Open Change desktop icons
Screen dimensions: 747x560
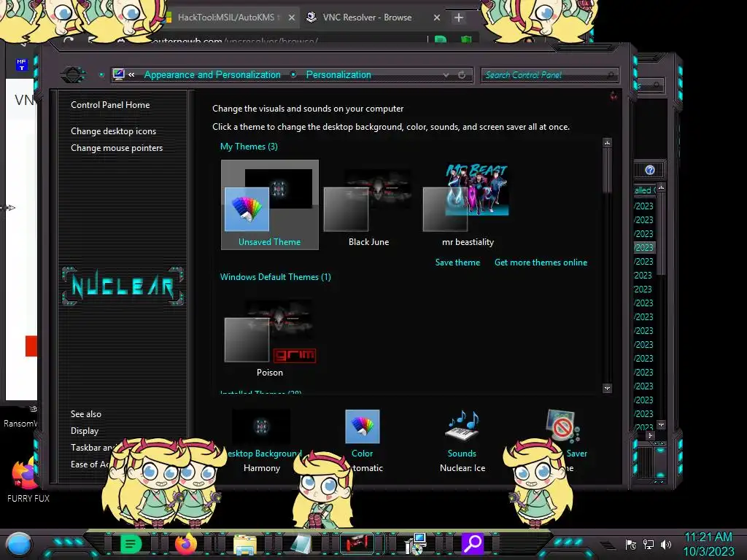tap(113, 131)
